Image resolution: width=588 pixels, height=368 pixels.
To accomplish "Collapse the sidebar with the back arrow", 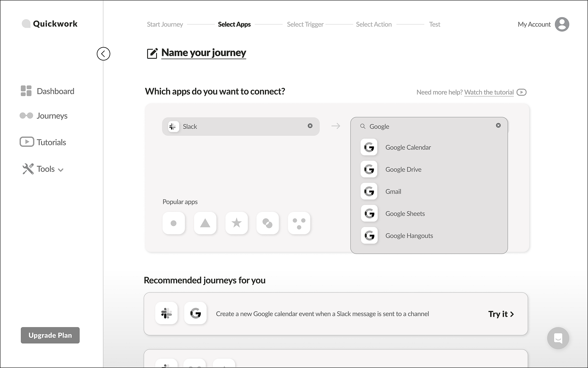I will (x=103, y=54).
